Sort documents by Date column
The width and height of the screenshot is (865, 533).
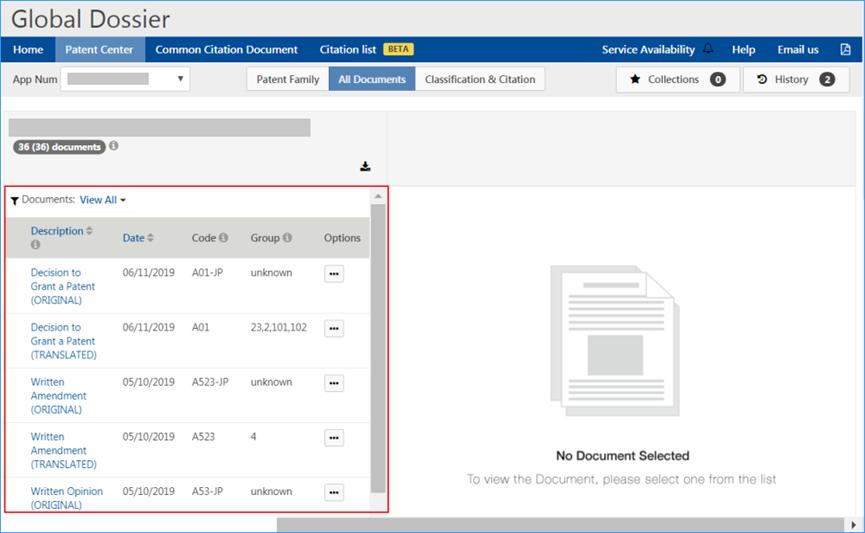[138, 238]
